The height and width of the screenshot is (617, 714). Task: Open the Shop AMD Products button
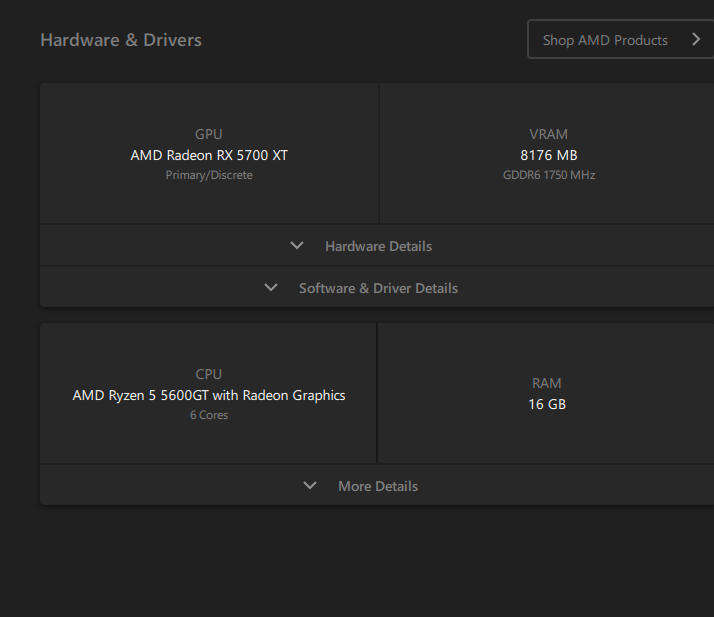click(621, 39)
